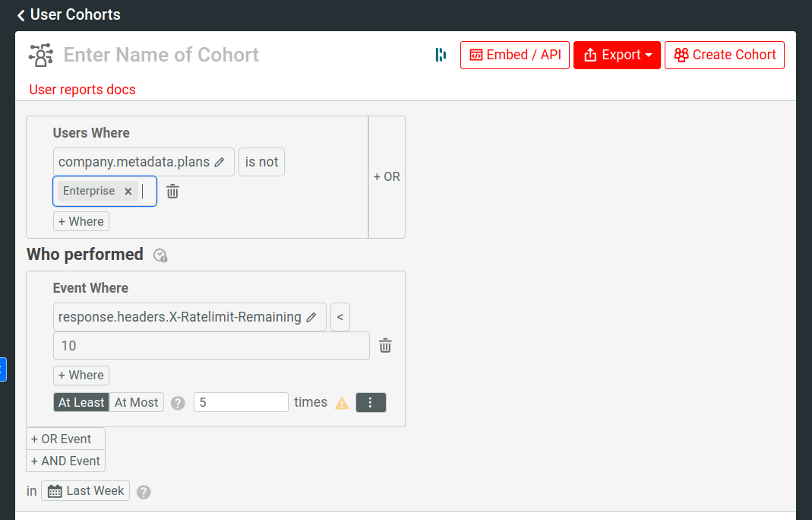The image size is (812, 520).
Task: Delete the Users Where filter row
Action: (x=172, y=191)
